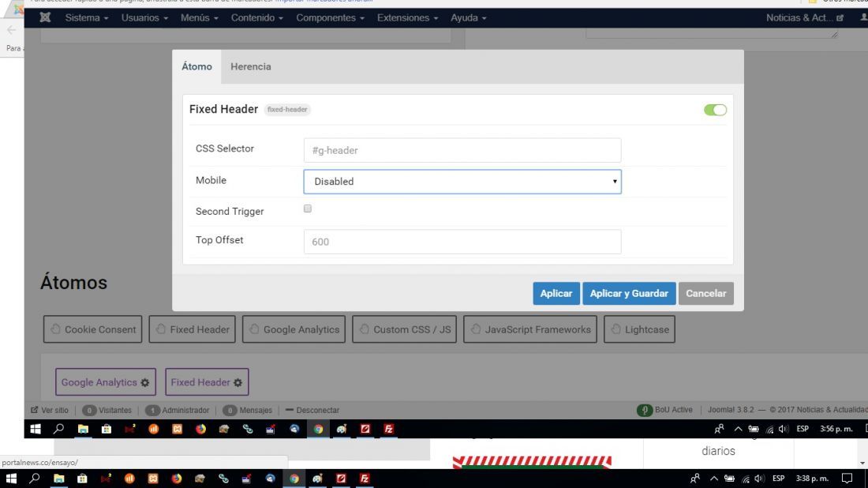Viewport: 868px width, 488px height.
Task: Select the JavaScript Frameworks atom
Action: (x=529, y=329)
